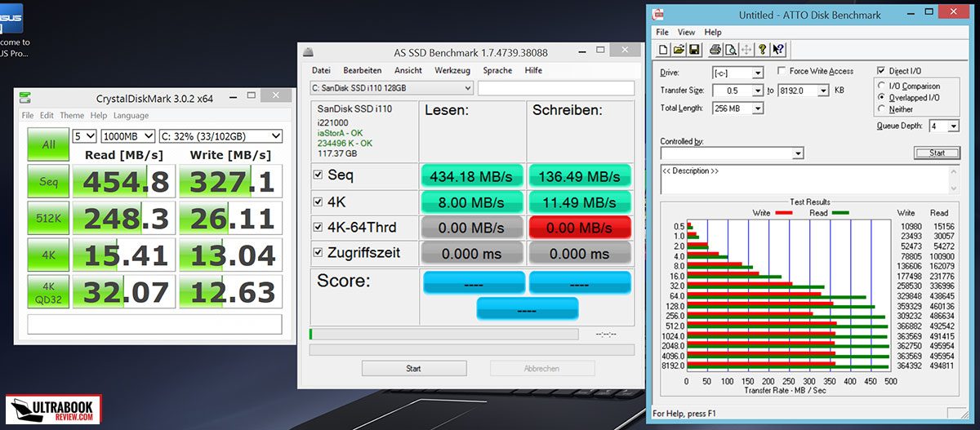
Task: Click the red 0.00 MB/s 4K-64Thrd write result
Action: coord(580,228)
